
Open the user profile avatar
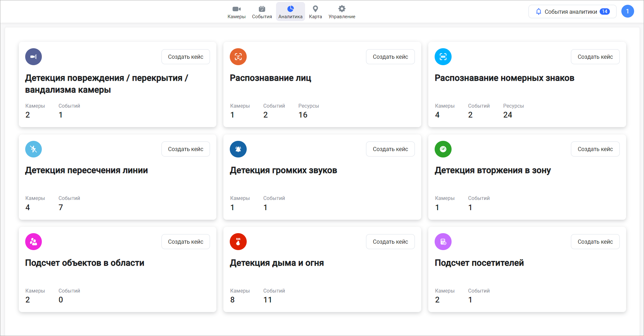[627, 11]
